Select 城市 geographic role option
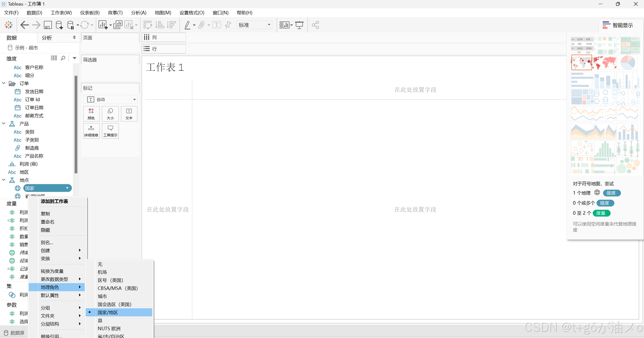644x338 pixels. point(102,296)
